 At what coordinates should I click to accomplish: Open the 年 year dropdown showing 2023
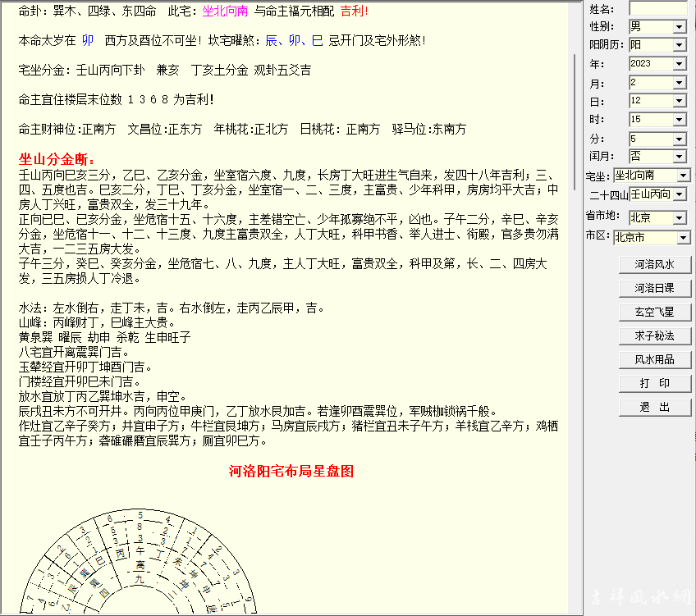coord(679,64)
